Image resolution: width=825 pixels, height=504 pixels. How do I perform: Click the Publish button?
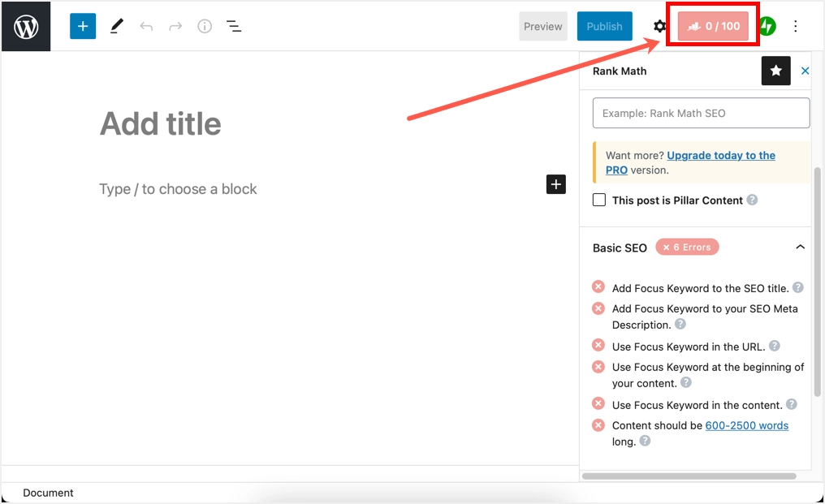pos(604,26)
